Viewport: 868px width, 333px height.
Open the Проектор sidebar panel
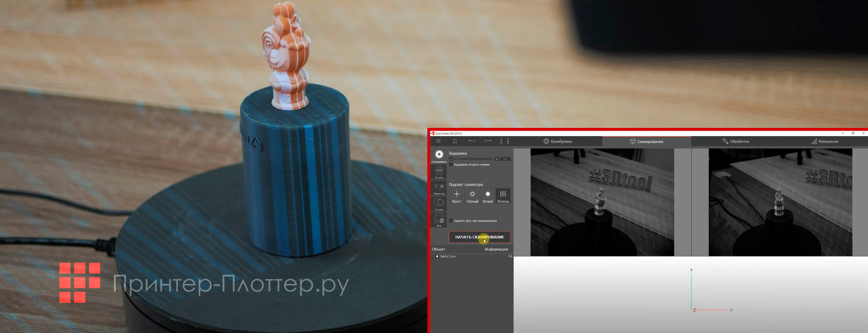click(439, 188)
